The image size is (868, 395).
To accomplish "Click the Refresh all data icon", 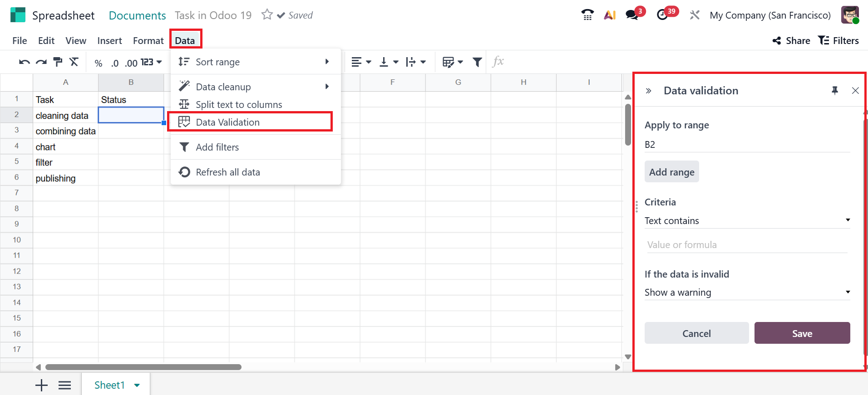I will 184,172.
